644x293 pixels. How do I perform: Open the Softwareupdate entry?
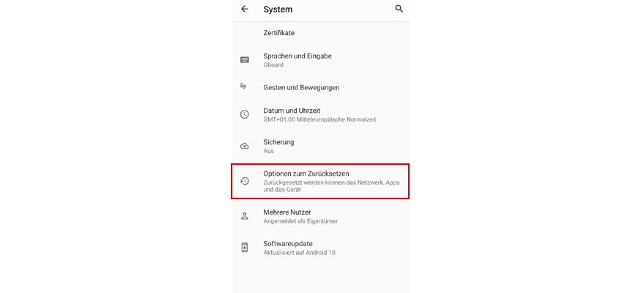[288, 243]
